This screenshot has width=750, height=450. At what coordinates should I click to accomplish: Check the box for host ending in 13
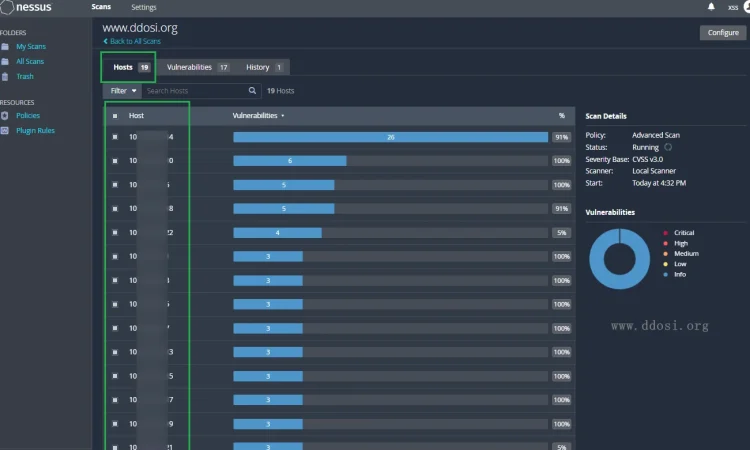tap(115, 352)
